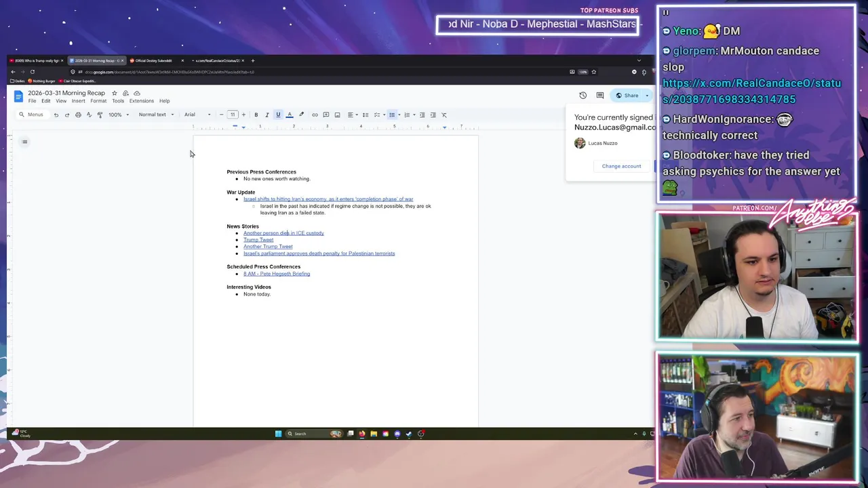Toggle bold formatting
Image resolution: width=868 pixels, height=488 pixels.
pyautogui.click(x=256, y=115)
